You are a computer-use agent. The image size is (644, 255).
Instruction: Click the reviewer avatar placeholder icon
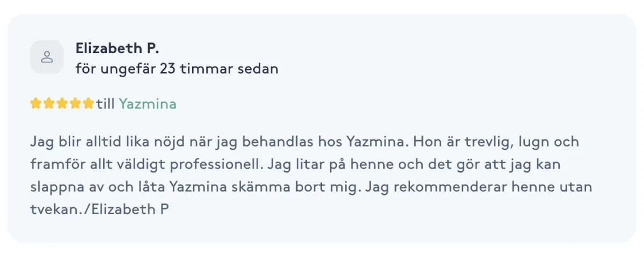[47, 57]
